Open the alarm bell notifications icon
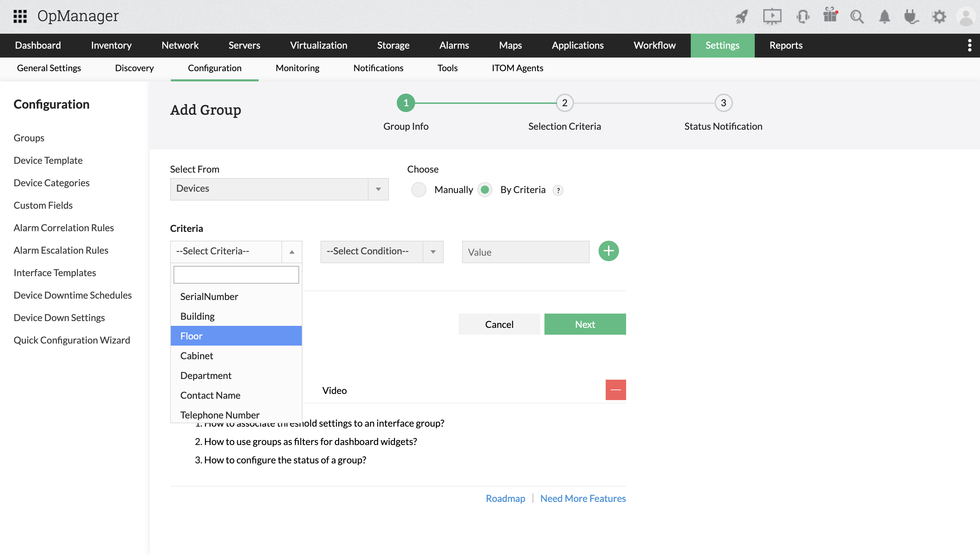 click(884, 16)
